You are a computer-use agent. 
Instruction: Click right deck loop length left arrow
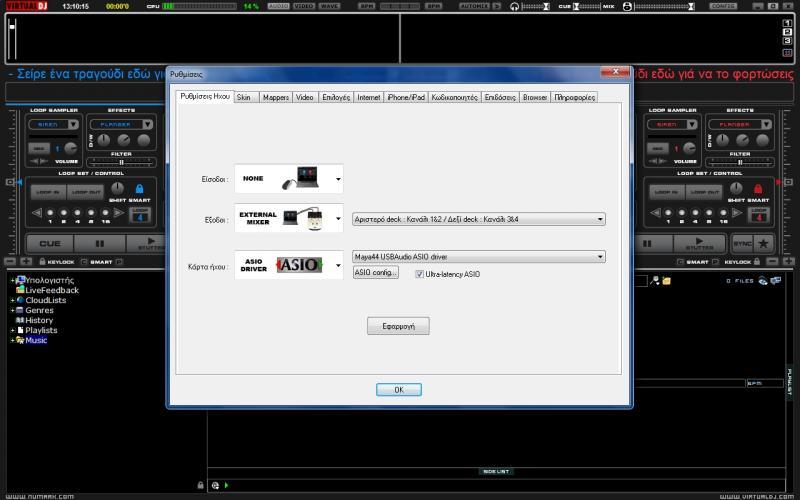pos(655,213)
